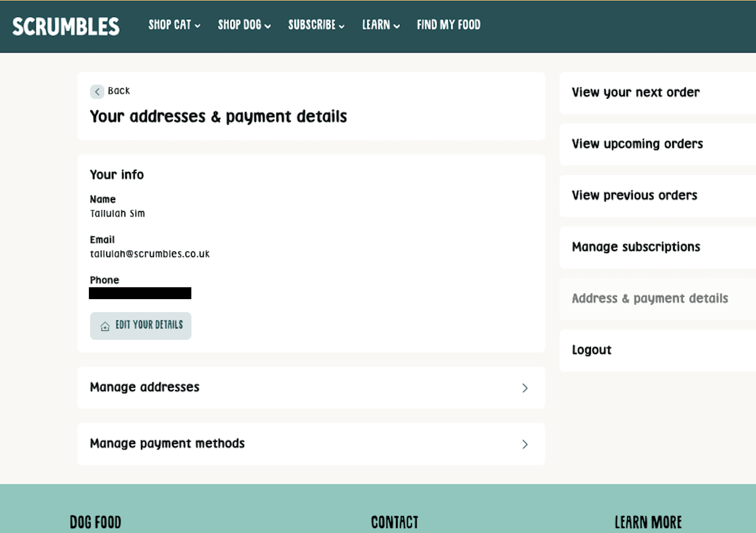756x533 pixels.
Task: Open the Shop Cat dropdown menu
Action: point(174,25)
